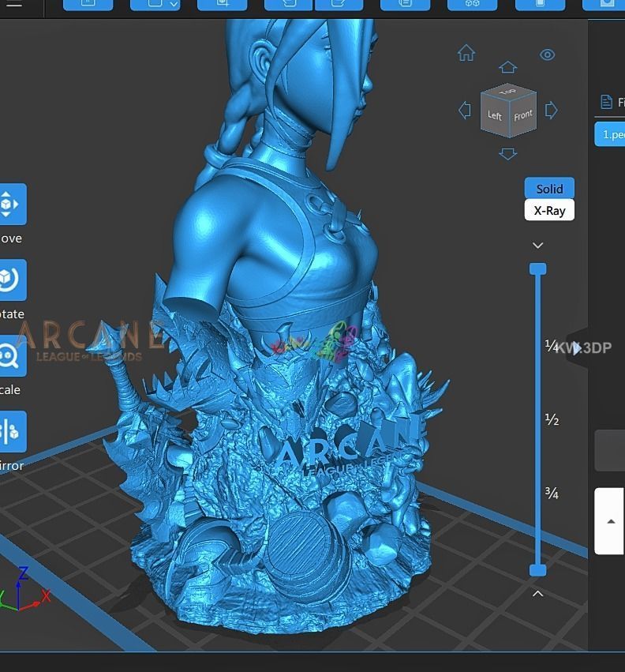This screenshot has height=672, width=625.
Task: Select the 1.pe… file entry
Action: tap(609, 134)
